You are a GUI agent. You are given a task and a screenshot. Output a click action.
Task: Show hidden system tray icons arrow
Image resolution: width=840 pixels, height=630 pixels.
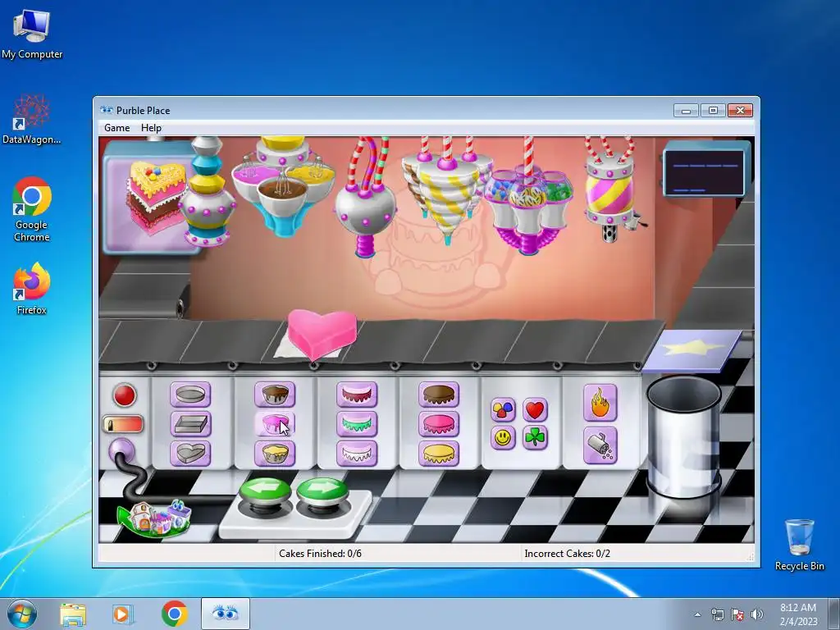tap(697, 615)
